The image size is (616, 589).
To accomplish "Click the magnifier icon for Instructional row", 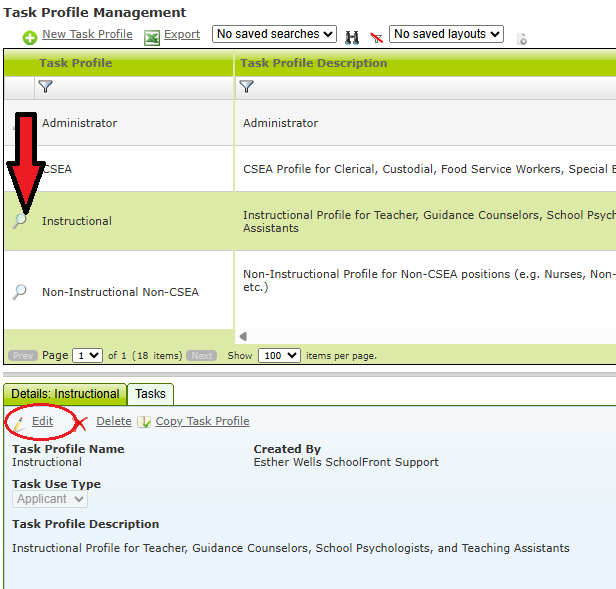I will click(x=19, y=221).
